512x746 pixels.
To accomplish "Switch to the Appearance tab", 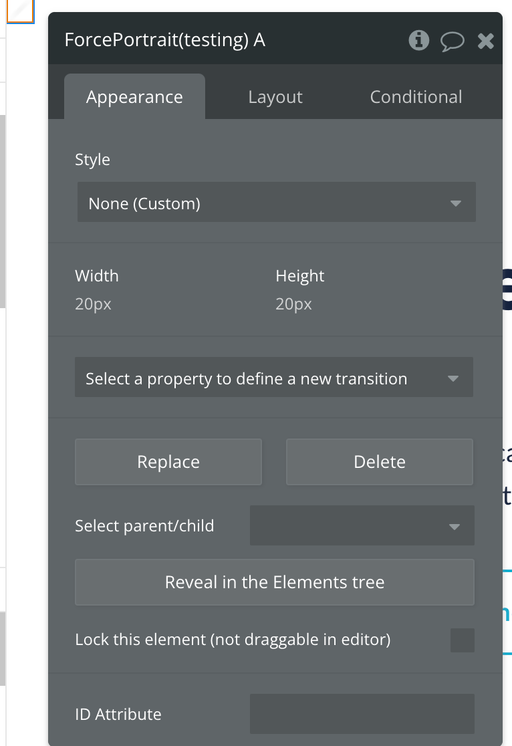I will [135, 97].
